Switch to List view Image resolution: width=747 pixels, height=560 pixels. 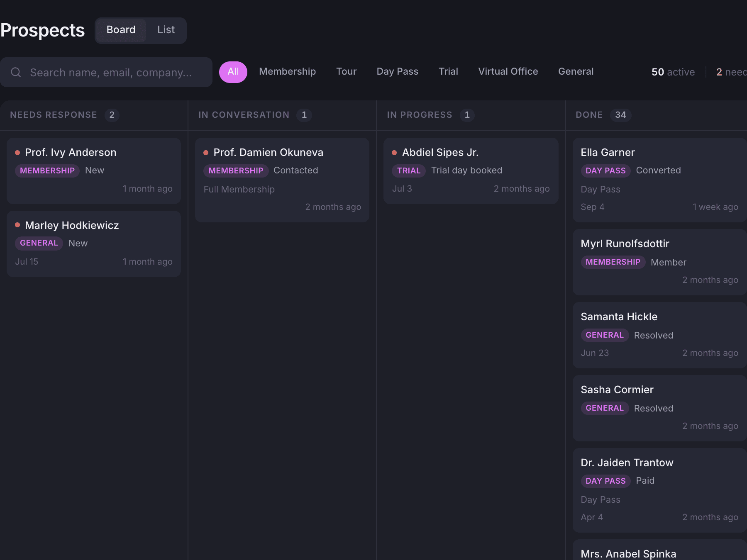(166, 30)
